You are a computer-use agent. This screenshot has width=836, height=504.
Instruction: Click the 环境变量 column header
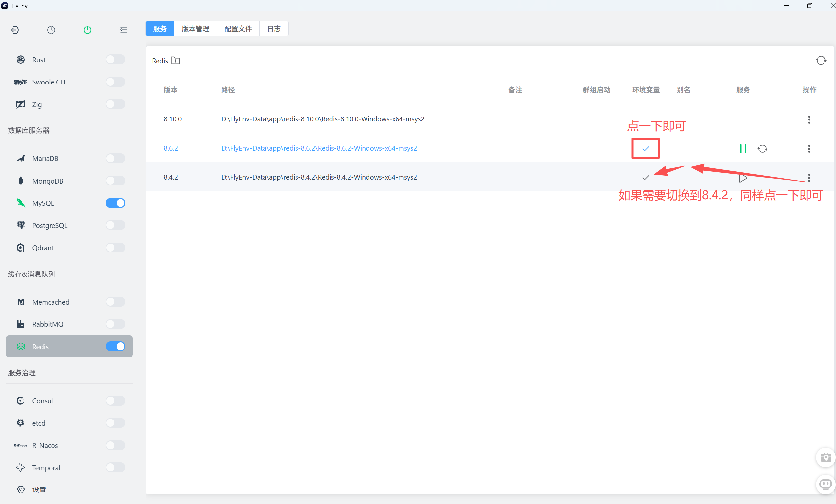[646, 90]
